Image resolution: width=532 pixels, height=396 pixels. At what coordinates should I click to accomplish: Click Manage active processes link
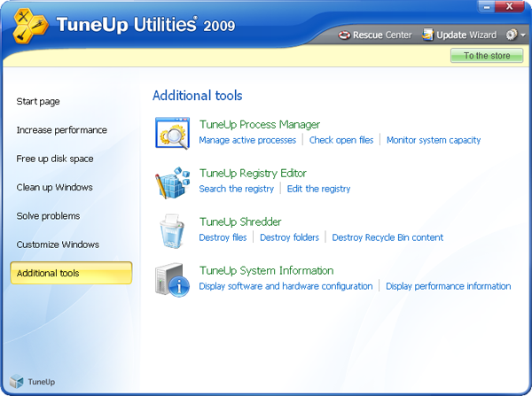(x=247, y=140)
